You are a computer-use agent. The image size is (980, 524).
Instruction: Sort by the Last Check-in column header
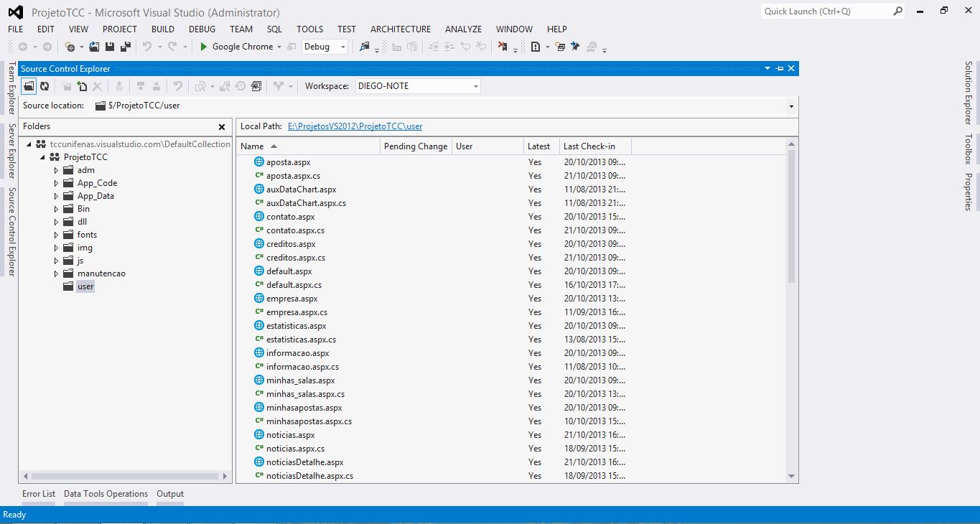pyautogui.click(x=595, y=146)
